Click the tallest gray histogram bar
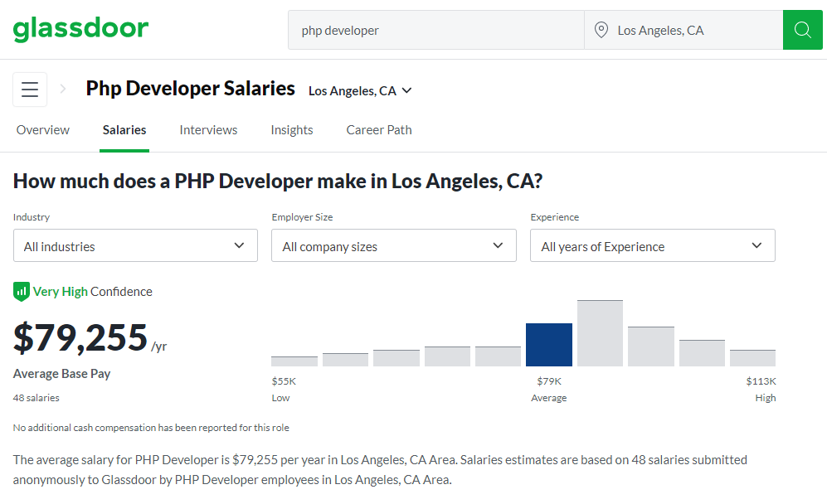The height and width of the screenshot is (504, 827). tap(601, 333)
